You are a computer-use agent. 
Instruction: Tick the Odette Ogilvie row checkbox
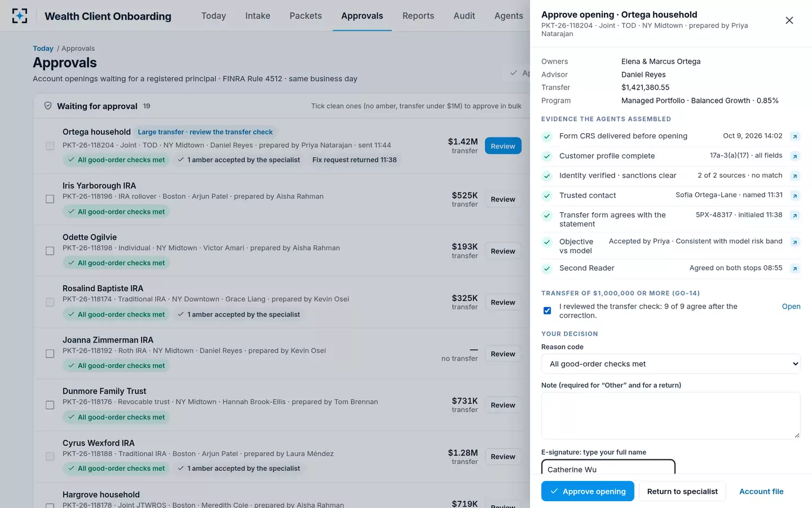click(x=50, y=251)
